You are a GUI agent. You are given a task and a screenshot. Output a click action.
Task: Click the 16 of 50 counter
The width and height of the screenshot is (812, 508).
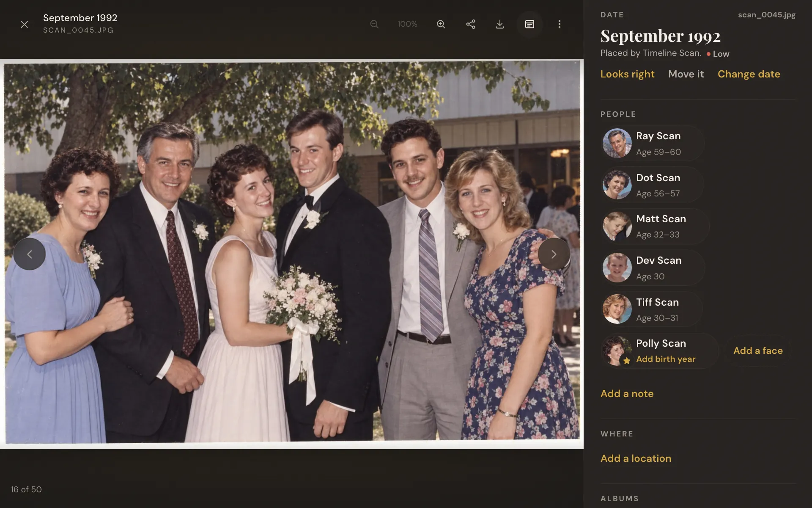click(26, 489)
